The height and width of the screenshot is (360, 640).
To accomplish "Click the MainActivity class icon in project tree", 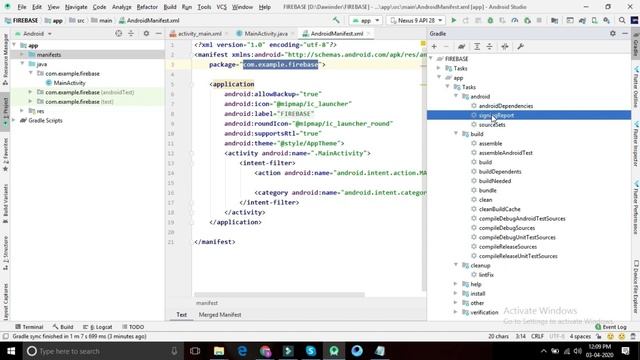I will tap(49, 83).
